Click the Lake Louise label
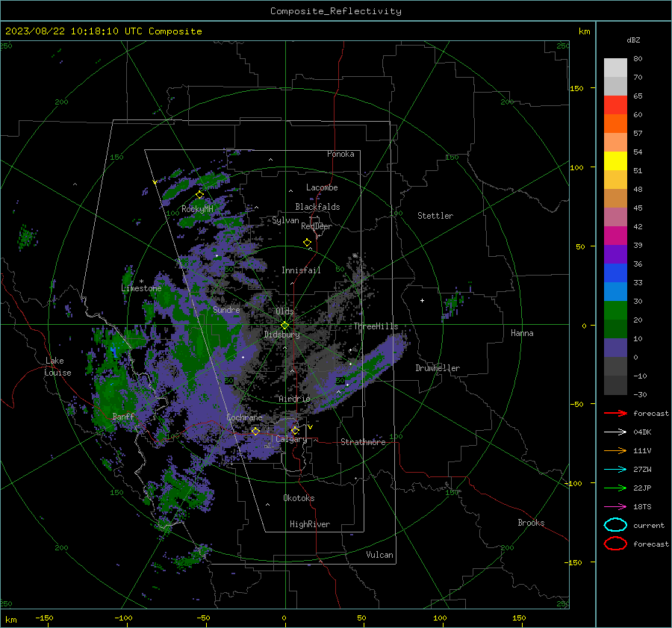This screenshot has height=628, width=672. click(x=57, y=367)
